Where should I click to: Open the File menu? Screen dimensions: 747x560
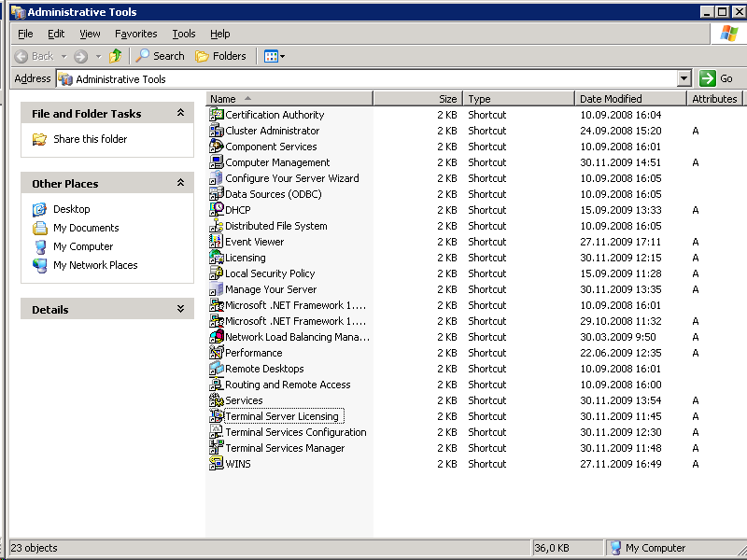pyautogui.click(x=25, y=34)
